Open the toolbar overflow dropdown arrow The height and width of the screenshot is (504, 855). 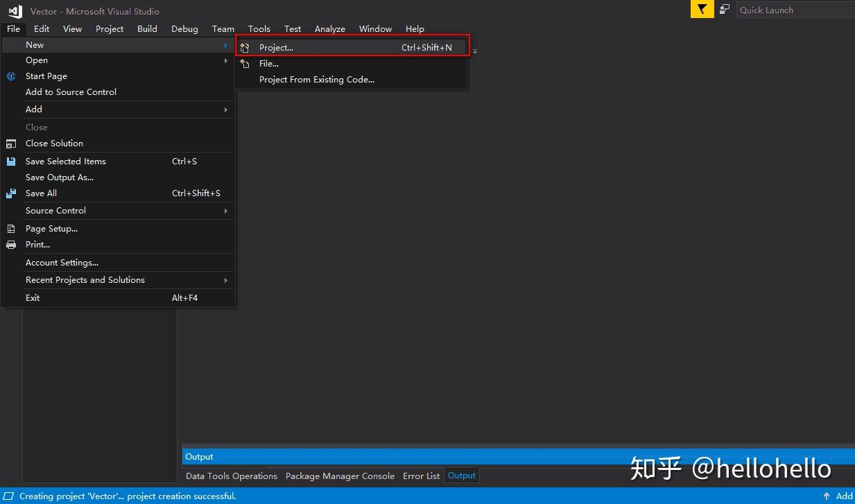475,52
